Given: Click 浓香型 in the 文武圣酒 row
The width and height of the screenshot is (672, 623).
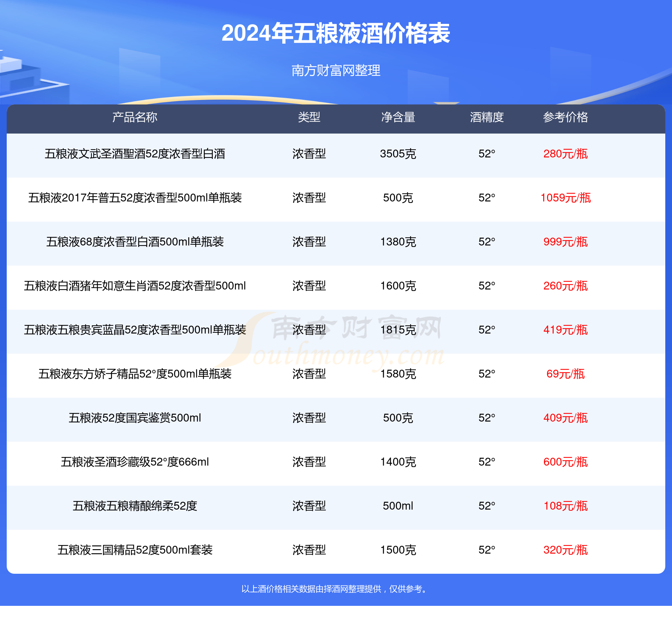Looking at the screenshot, I should coord(309,154).
